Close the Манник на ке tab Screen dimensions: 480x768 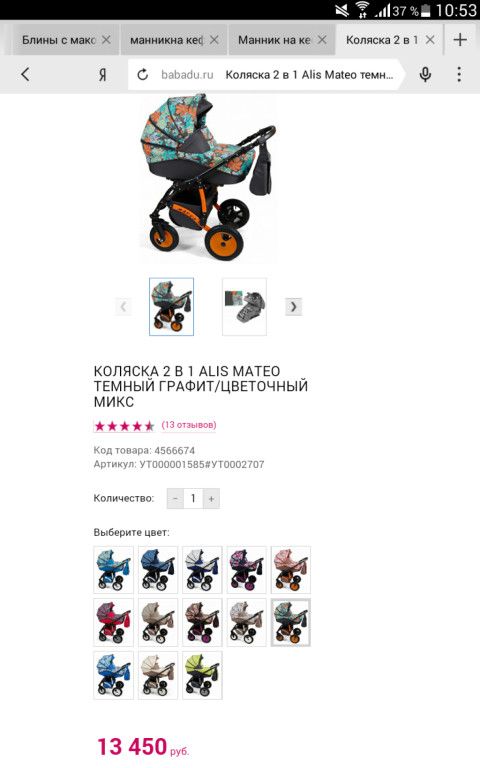pyautogui.click(x=322, y=40)
